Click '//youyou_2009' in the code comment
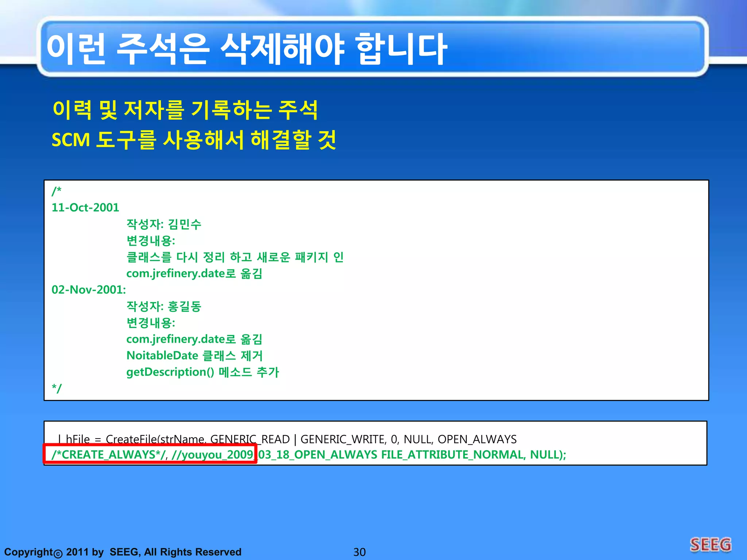 [x=212, y=455]
